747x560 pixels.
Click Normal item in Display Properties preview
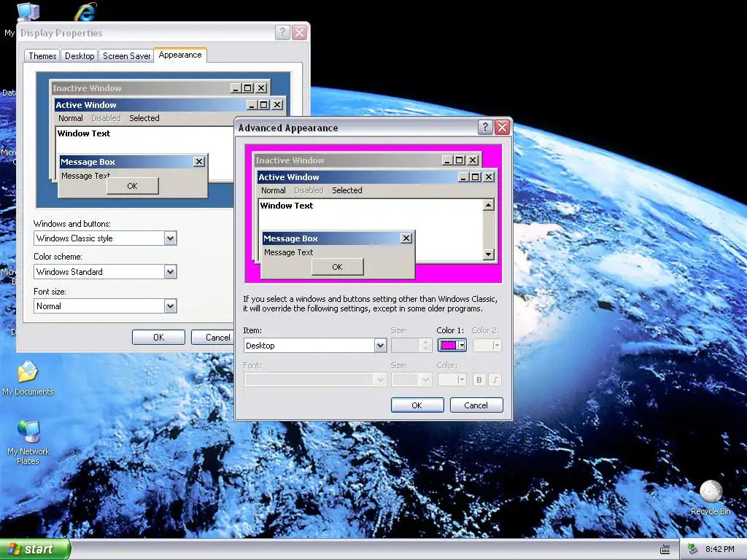pos(71,118)
